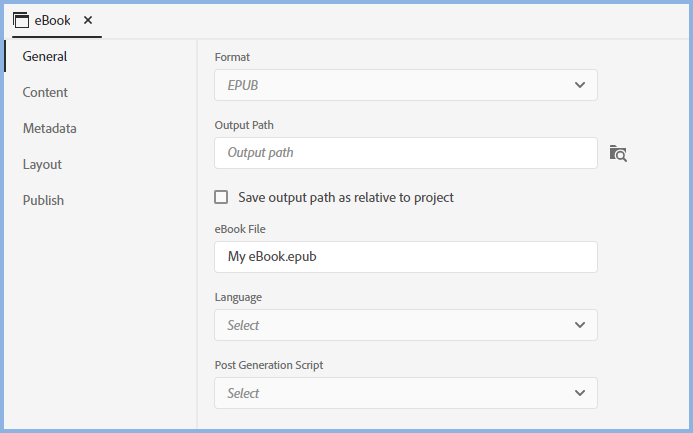
Task: Open the Post Generation Script Select field
Action: click(x=395, y=393)
